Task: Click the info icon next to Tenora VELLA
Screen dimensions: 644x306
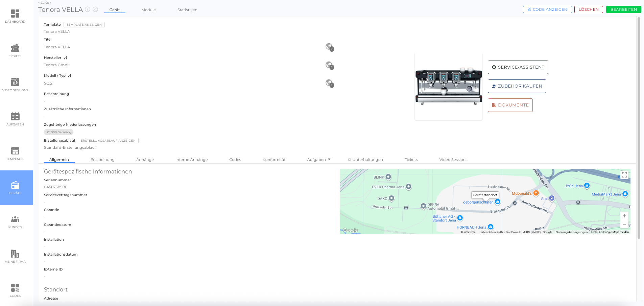Action: [x=88, y=9]
